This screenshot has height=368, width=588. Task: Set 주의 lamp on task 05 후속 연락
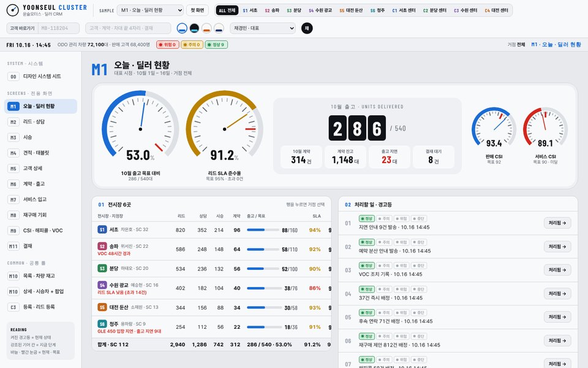click(384, 312)
